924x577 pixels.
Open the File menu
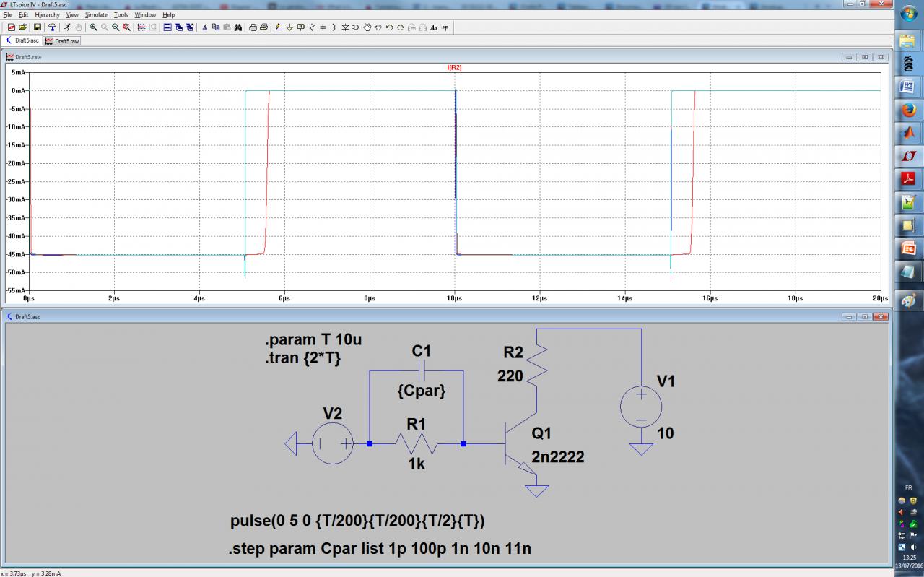pyautogui.click(x=8, y=14)
